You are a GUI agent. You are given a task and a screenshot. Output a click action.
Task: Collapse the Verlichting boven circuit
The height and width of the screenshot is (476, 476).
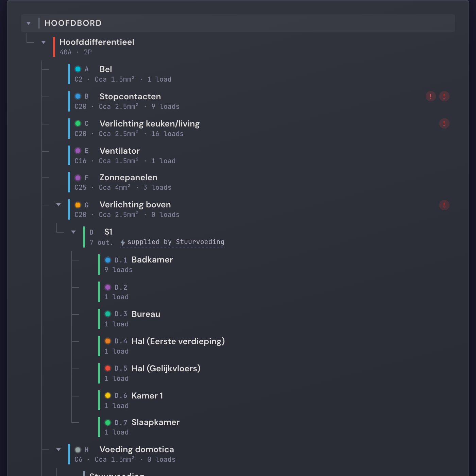point(58,205)
